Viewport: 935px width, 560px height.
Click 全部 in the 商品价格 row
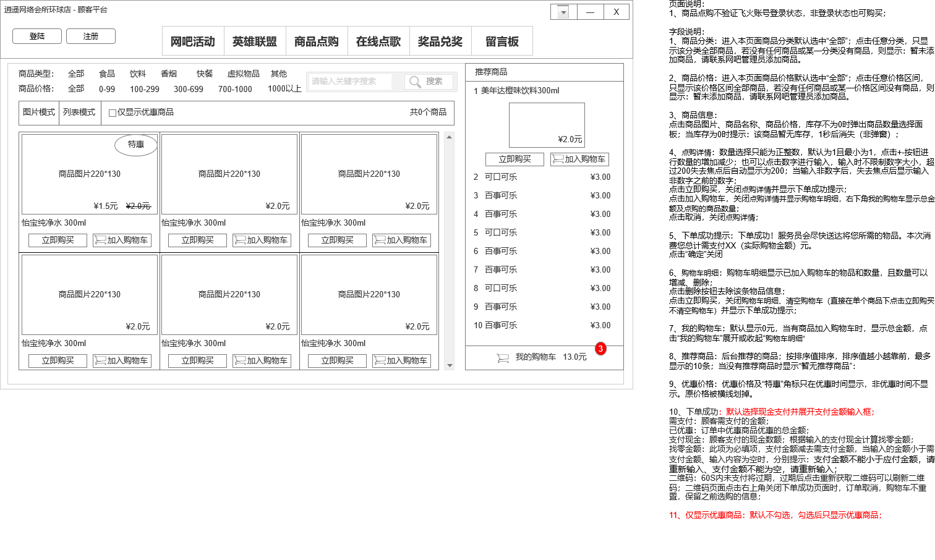point(76,89)
